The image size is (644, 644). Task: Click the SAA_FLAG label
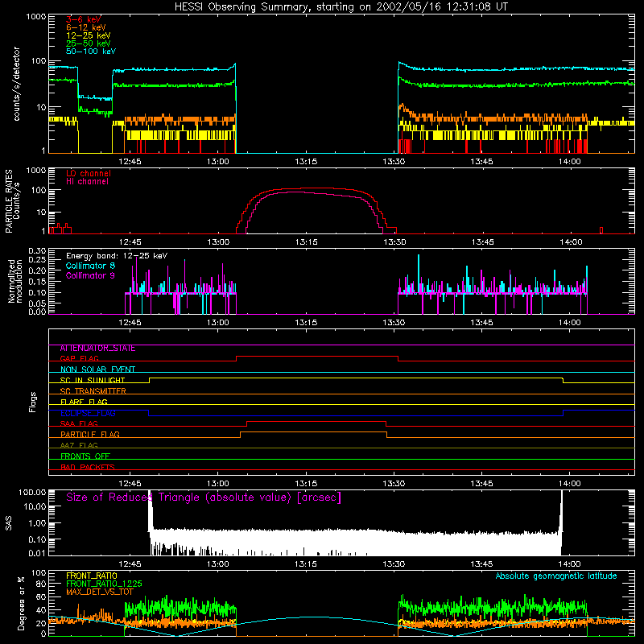(79, 423)
